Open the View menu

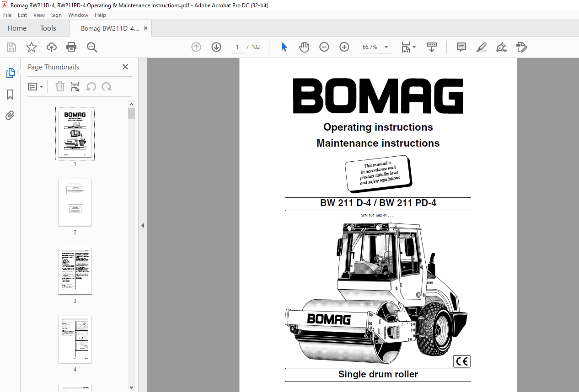[39, 15]
